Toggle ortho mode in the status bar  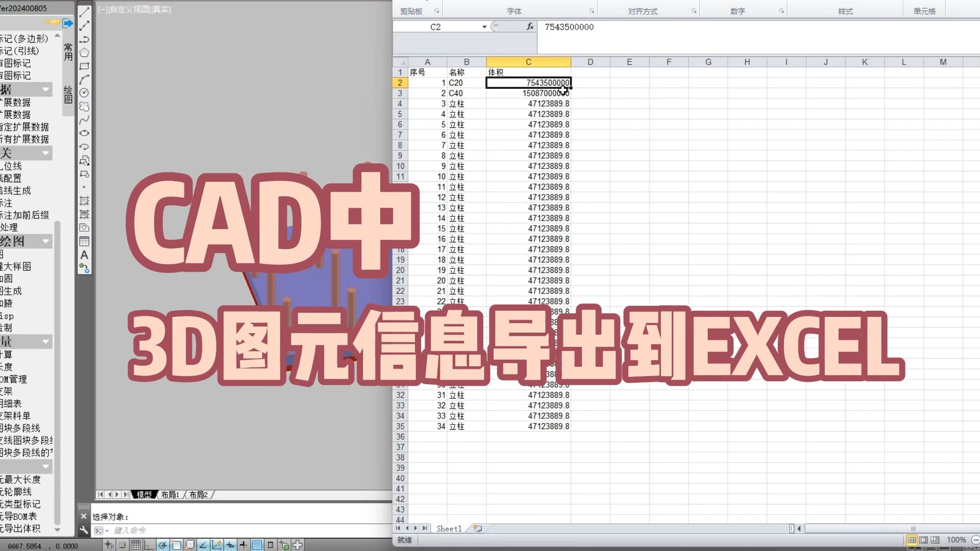(x=149, y=545)
